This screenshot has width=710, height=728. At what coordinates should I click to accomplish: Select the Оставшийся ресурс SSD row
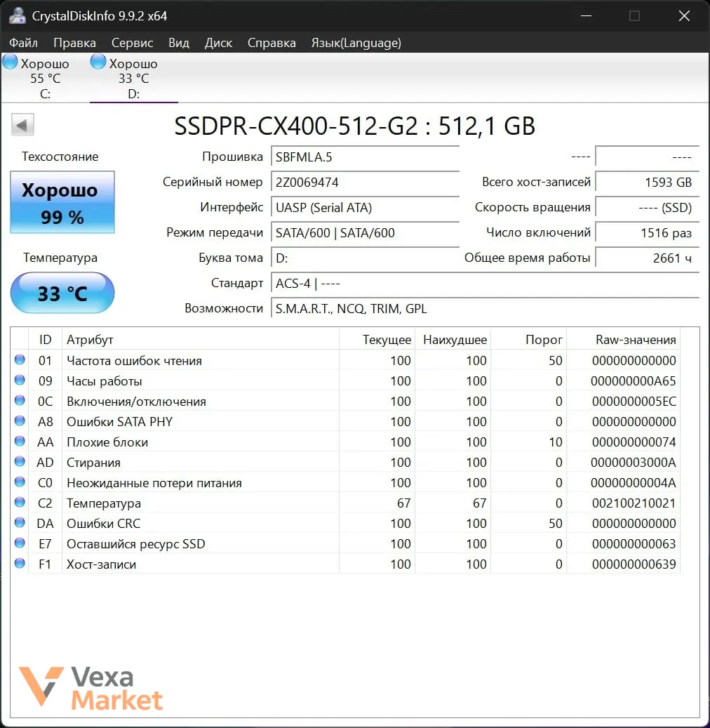tap(345, 543)
